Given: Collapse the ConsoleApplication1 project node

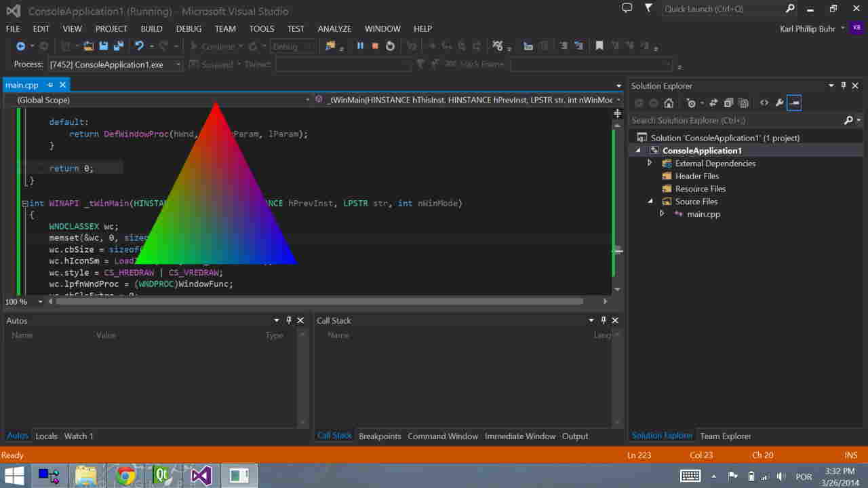Looking at the screenshot, I should coord(638,151).
